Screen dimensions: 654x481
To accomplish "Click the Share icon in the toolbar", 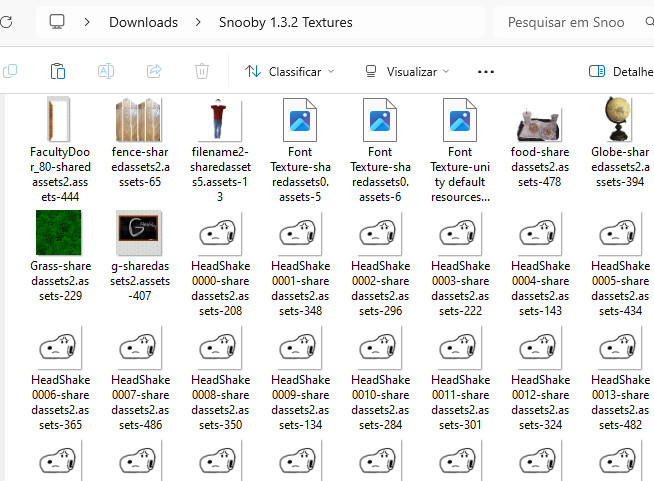I will (x=154, y=71).
